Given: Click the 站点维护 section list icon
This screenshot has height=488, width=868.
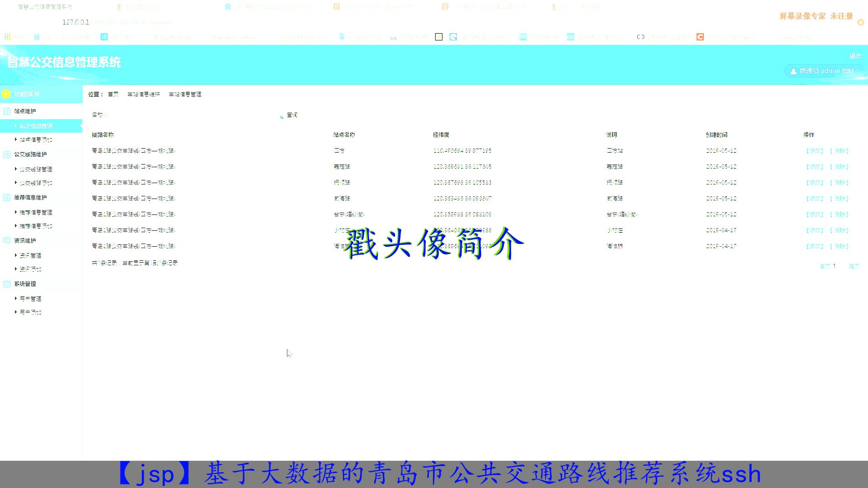Looking at the screenshot, I should coord(7,111).
